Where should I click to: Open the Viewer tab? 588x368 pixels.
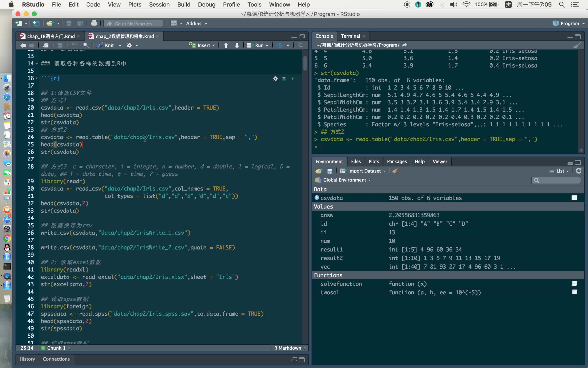click(440, 162)
